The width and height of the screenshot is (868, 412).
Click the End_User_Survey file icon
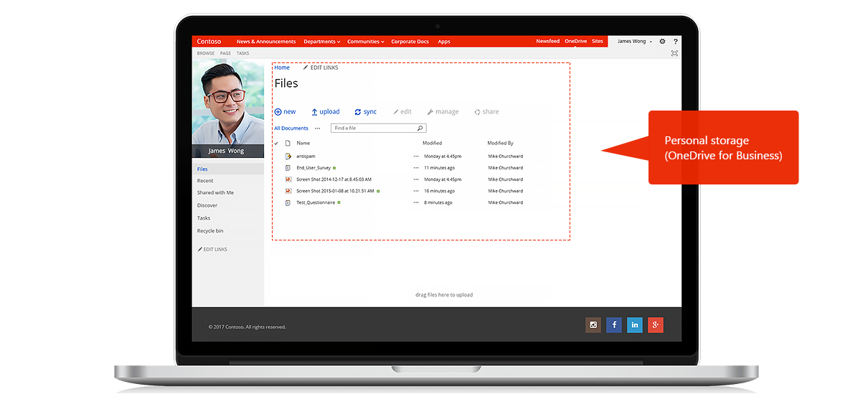tap(288, 167)
